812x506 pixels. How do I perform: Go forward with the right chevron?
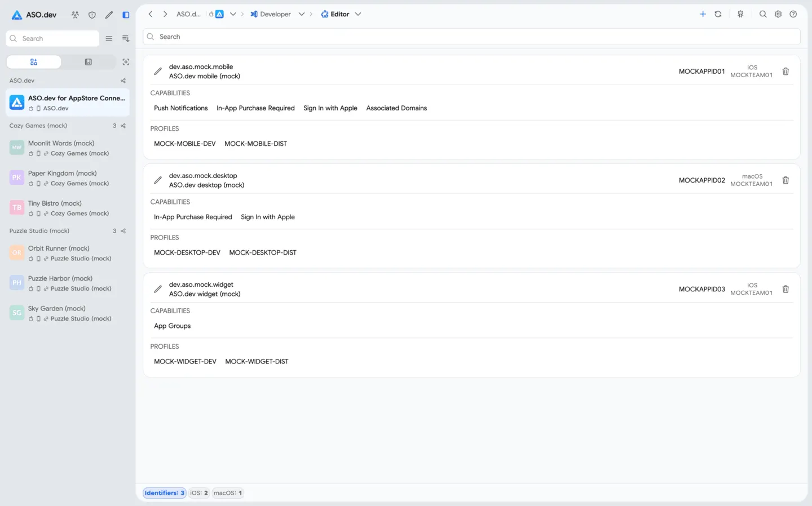tap(165, 14)
